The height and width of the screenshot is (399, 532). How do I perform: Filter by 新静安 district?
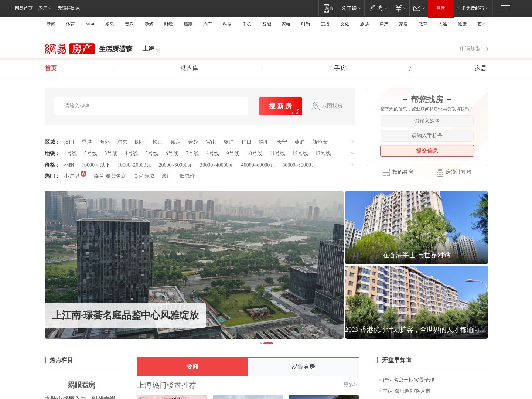point(320,142)
